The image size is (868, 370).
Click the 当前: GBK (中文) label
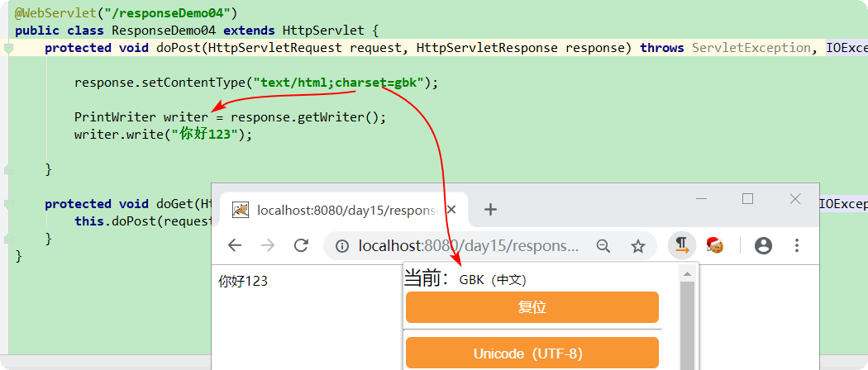[x=465, y=279]
